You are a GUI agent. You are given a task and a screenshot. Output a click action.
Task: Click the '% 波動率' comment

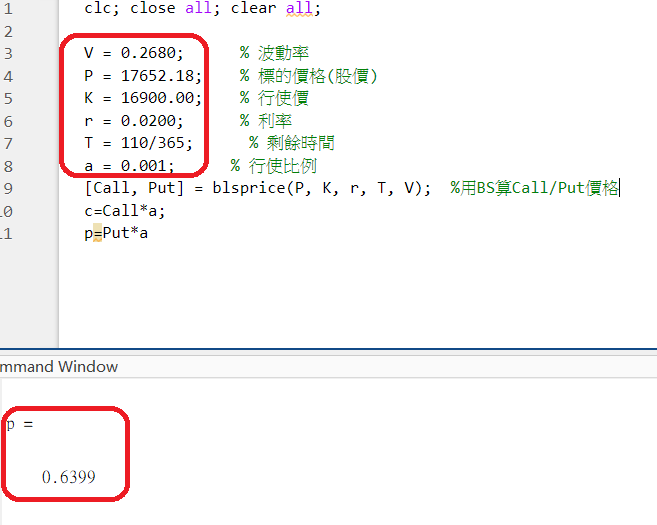(274, 53)
